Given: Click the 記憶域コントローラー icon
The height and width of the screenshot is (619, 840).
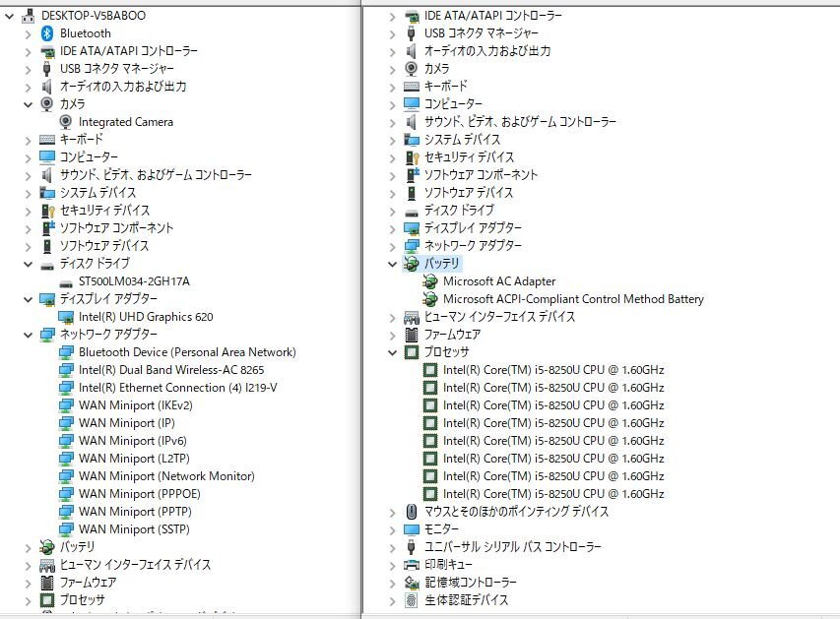Looking at the screenshot, I should pos(412,582).
